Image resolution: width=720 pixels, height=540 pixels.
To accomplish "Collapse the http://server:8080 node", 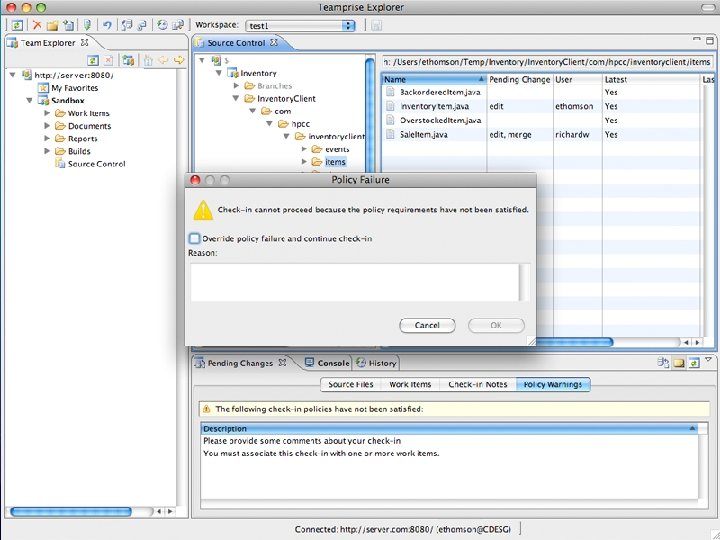I will coord(13,74).
